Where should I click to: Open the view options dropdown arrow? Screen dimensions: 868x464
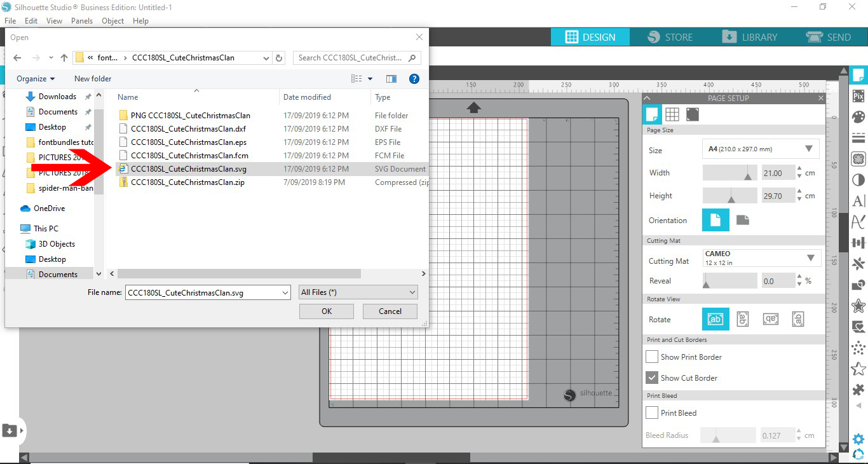click(x=370, y=79)
